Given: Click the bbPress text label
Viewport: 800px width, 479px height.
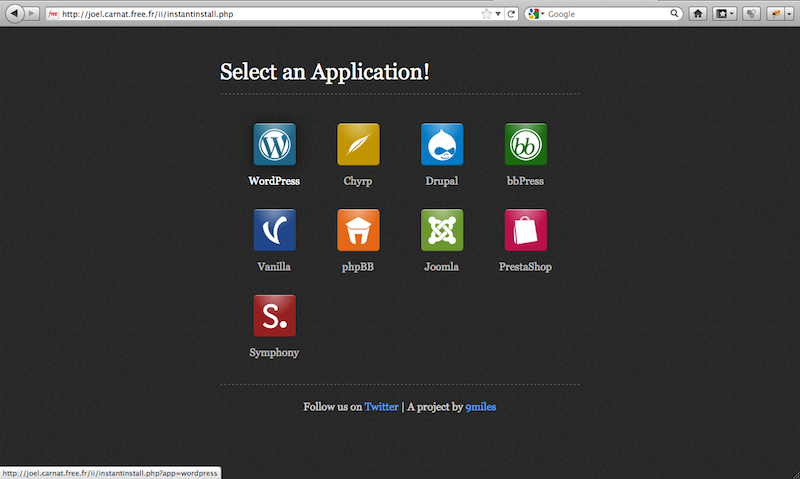Looking at the screenshot, I should click(525, 181).
